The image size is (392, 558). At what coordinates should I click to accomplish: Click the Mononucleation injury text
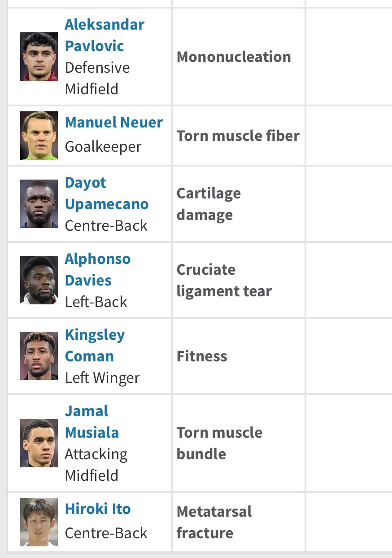pyautogui.click(x=234, y=57)
